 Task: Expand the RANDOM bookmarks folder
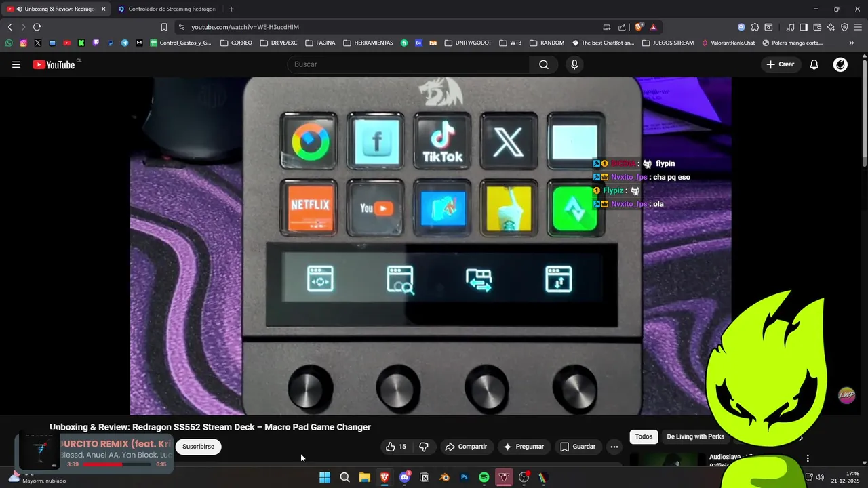pos(547,43)
